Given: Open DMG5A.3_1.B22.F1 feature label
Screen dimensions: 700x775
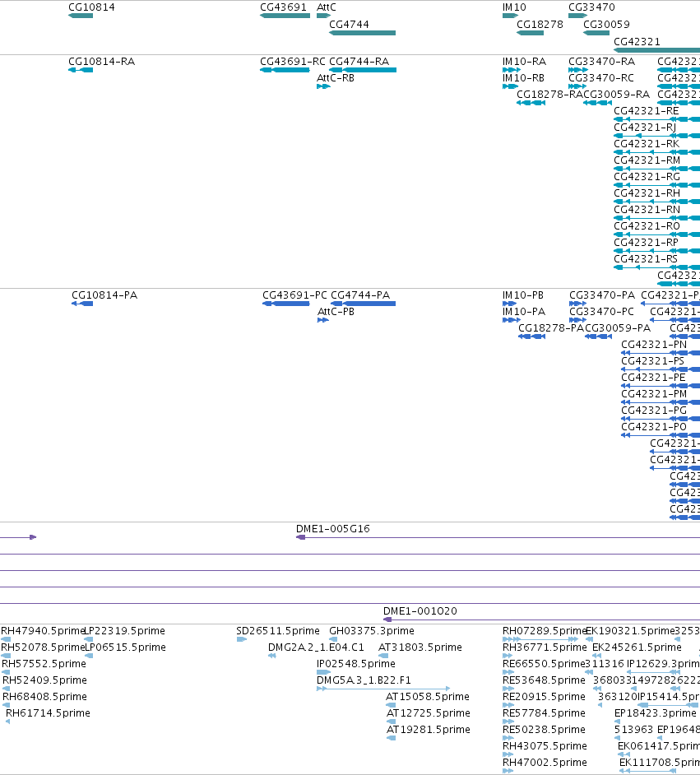Looking at the screenshot, I should [x=364, y=680].
